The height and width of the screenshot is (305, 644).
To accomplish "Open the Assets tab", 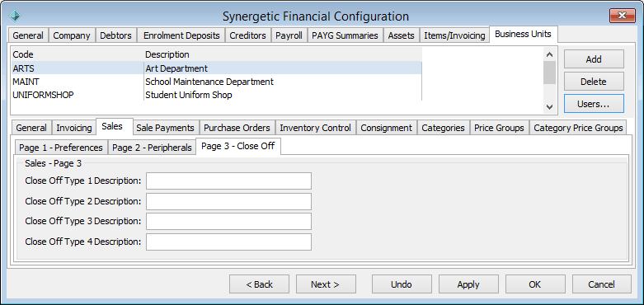I will [402, 35].
